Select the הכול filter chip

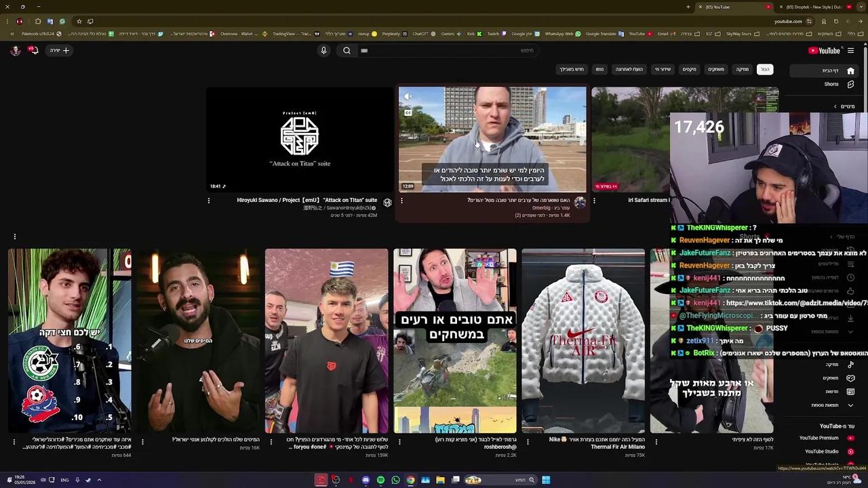765,69
